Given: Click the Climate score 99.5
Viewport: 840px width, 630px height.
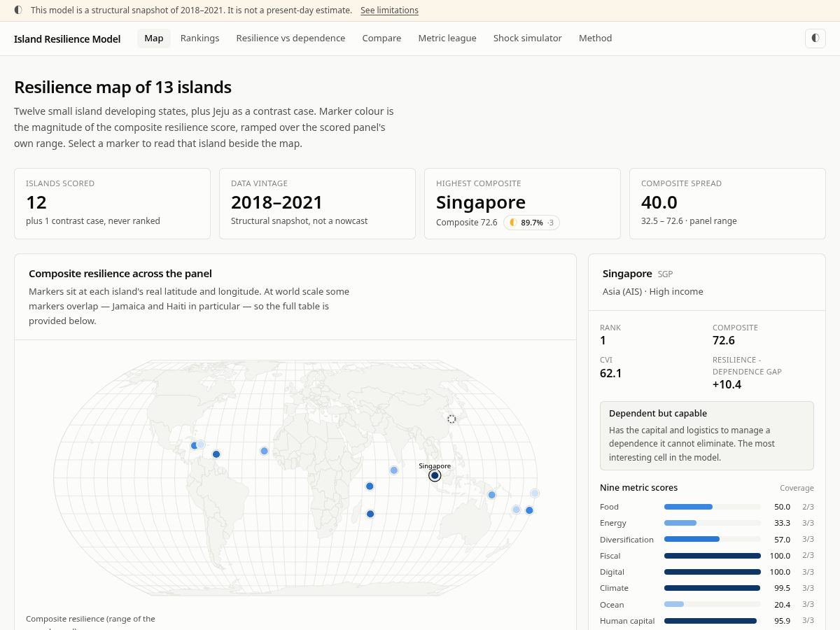Looking at the screenshot, I should pyautogui.click(x=781, y=588).
